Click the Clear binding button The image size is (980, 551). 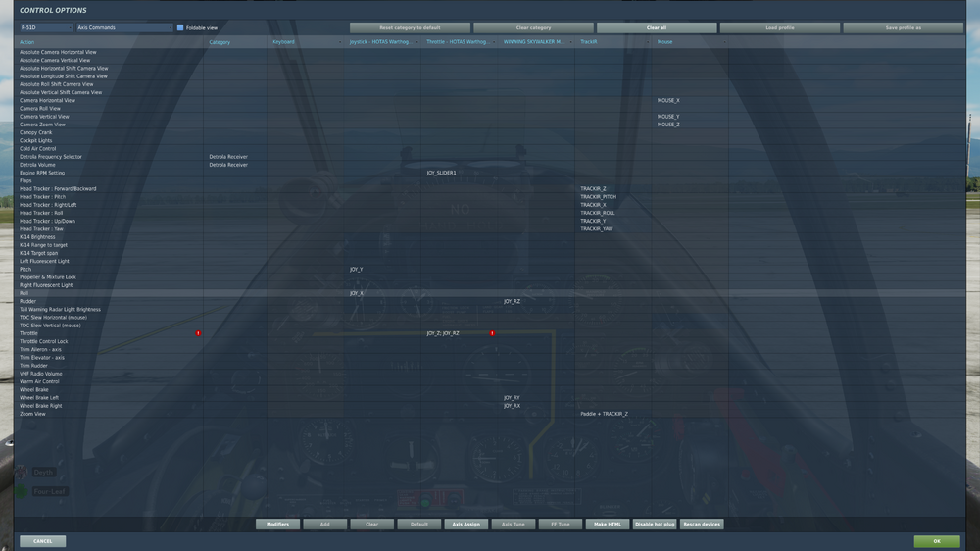pos(371,525)
